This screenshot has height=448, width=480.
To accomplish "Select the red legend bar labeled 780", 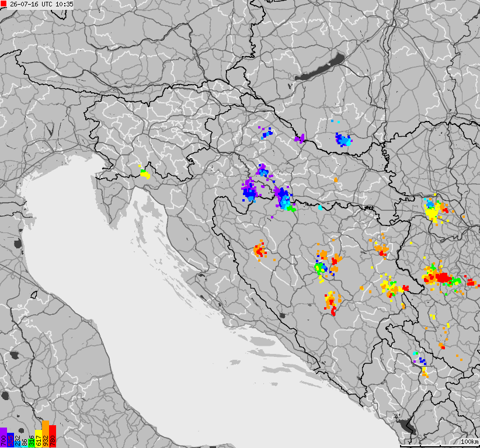I will tap(53, 436).
